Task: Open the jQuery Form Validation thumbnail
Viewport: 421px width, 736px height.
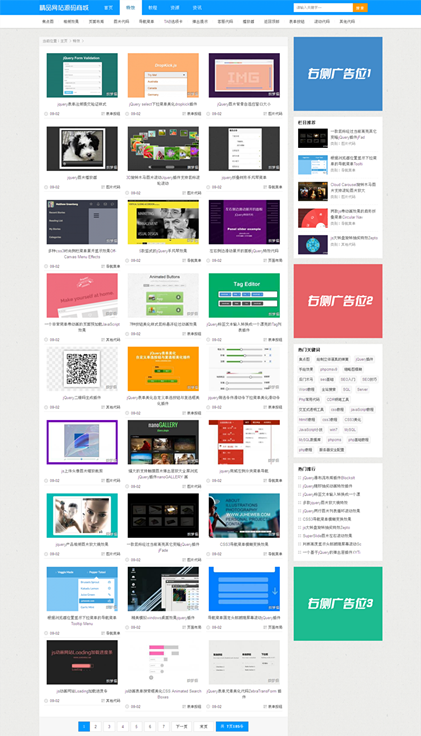Action: point(82,75)
